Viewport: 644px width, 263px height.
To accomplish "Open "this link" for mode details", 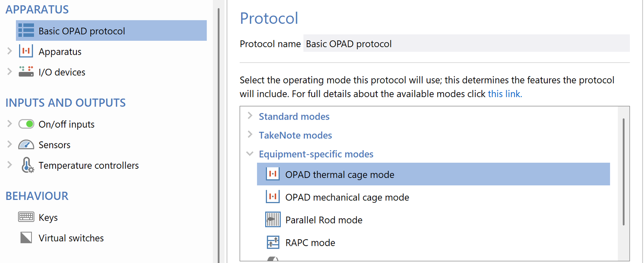I will pos(505,94).
